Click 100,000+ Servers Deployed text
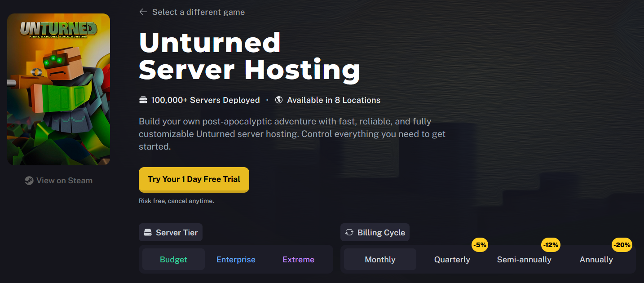The width and height of the screenshot is (644, 283). point(205,100)
